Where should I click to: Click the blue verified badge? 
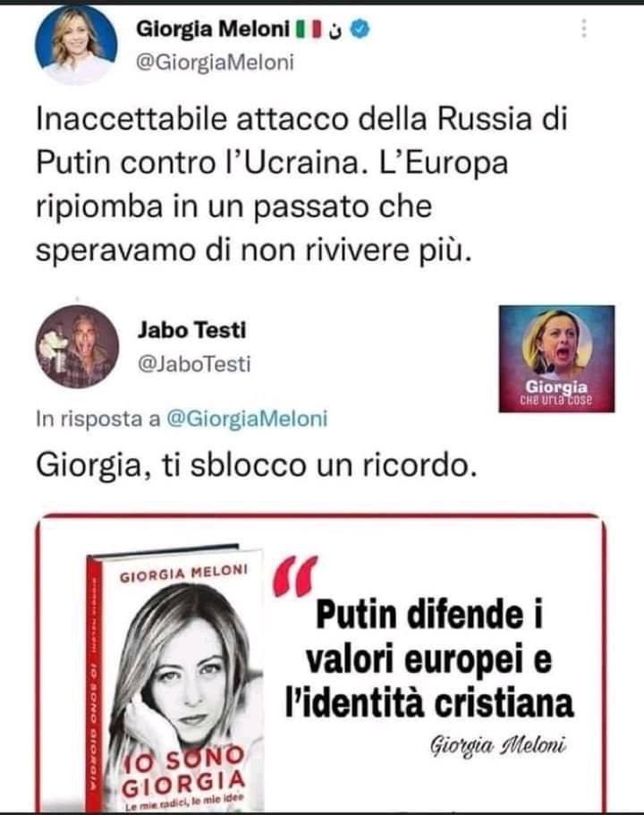tap(360, 30)
